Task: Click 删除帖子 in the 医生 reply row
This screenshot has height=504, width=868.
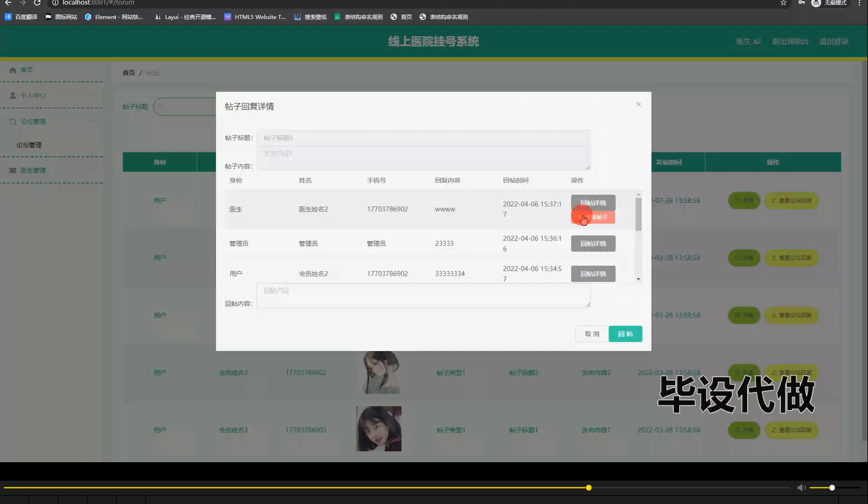Action: 593,218
